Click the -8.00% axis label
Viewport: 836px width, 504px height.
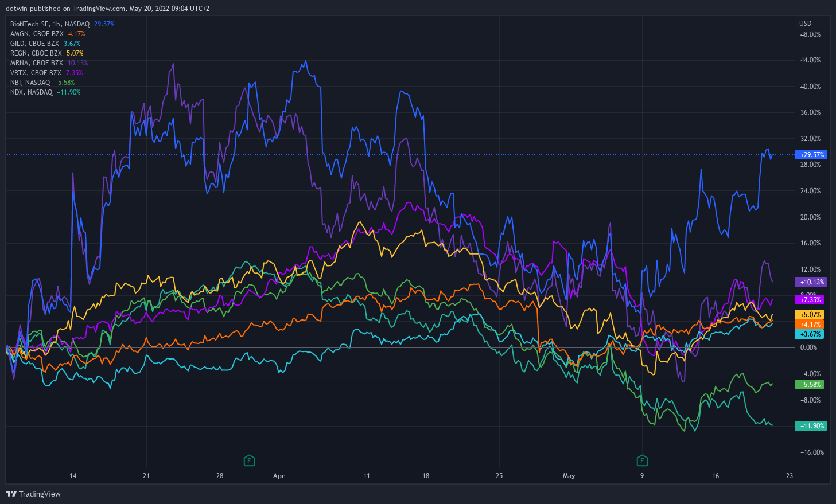(810, 400)
